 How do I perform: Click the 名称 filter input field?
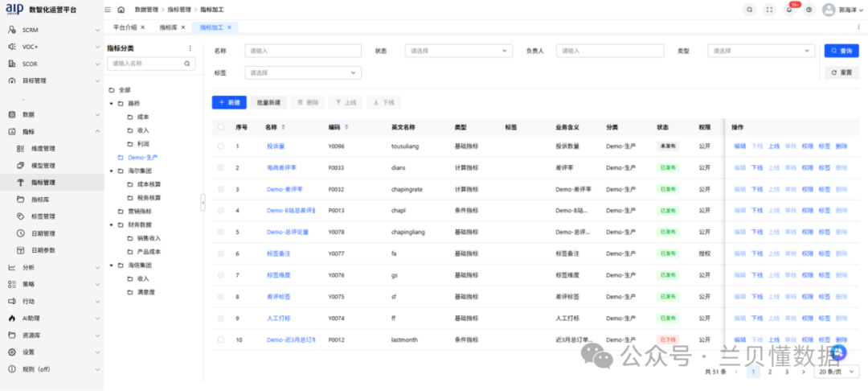click(303, 51)
